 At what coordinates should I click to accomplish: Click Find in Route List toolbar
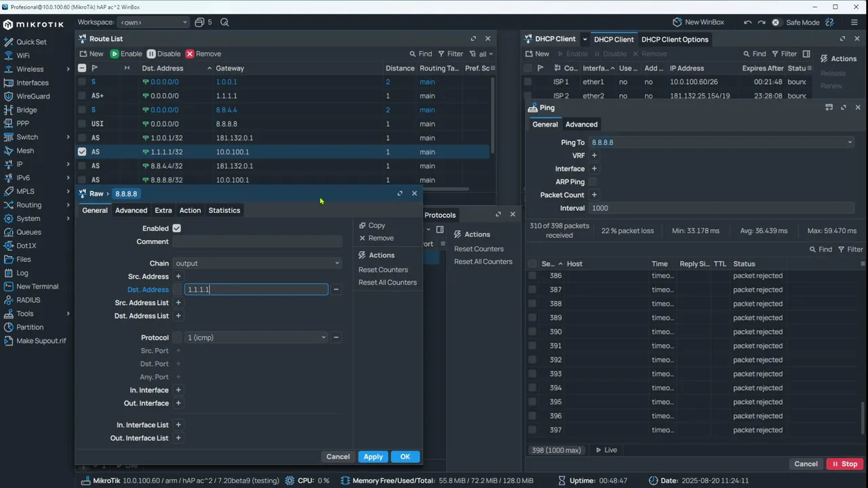point(420,54)
